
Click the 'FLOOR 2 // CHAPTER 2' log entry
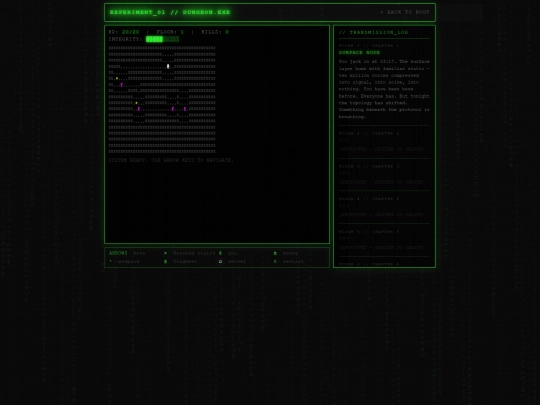(x=369, y=133)
